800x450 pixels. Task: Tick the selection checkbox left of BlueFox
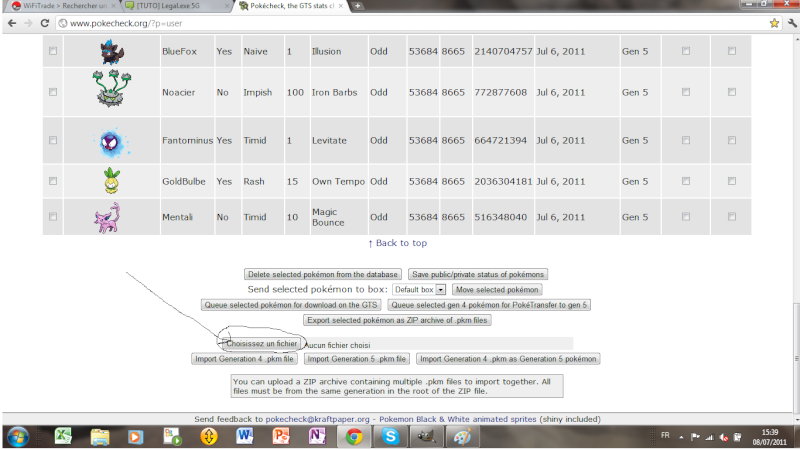coord(53,51)
